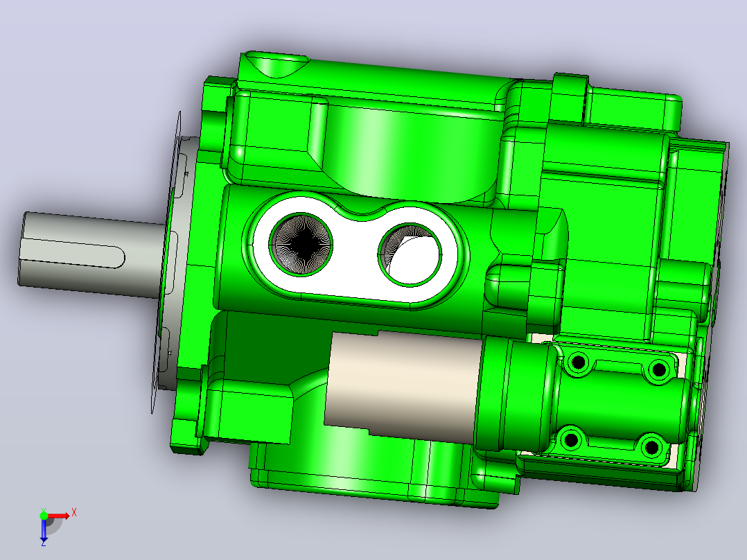Viewport: 747px width, 560px height.
Task: Click the red X axis arrow on triad
Action: click(58, 516)
